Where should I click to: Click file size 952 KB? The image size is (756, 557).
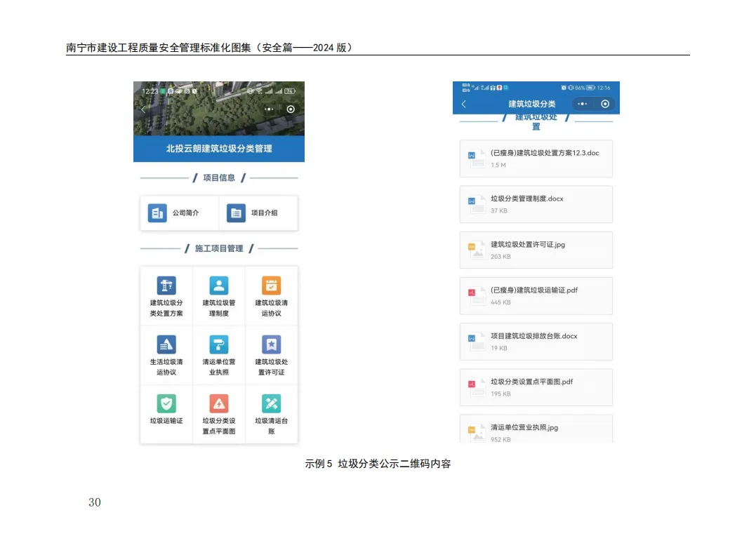500,439
